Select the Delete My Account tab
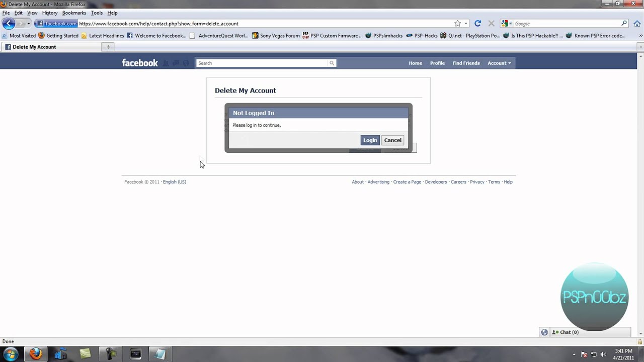 (x=51, y=47)
